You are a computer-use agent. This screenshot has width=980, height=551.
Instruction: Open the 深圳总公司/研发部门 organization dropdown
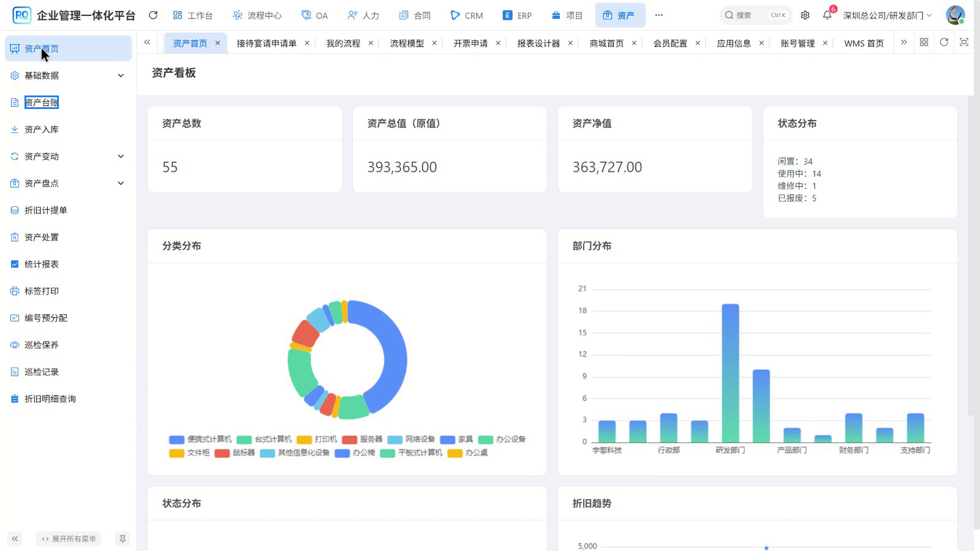click(888, 15)
